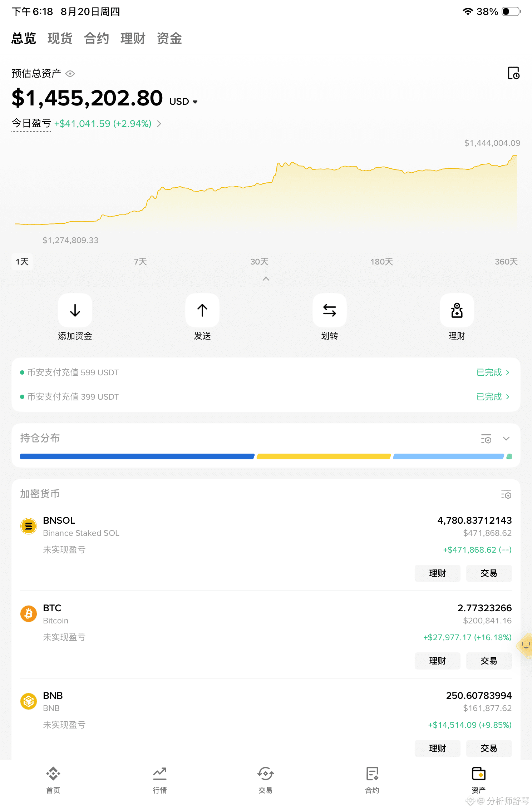532x810 pixels.
Task: Open the 币安支付充值 599 USDT record
Action: (73, 372)
